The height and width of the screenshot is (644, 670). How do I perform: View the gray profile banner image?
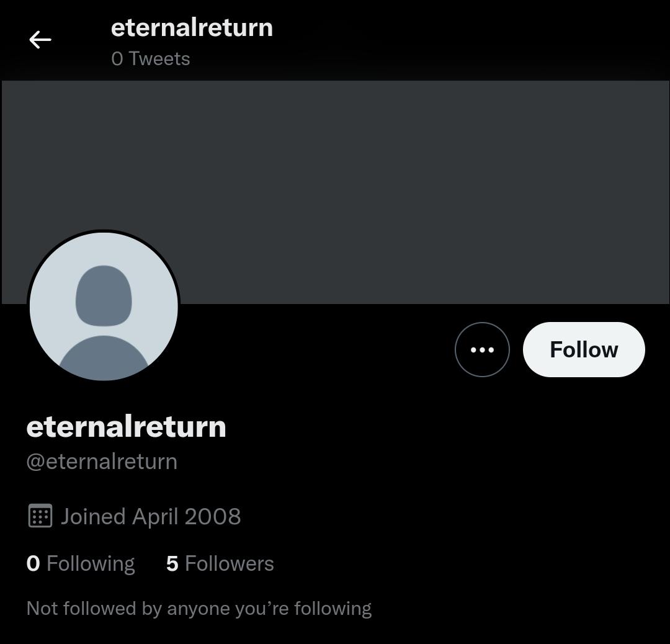[x=336, y=192]
